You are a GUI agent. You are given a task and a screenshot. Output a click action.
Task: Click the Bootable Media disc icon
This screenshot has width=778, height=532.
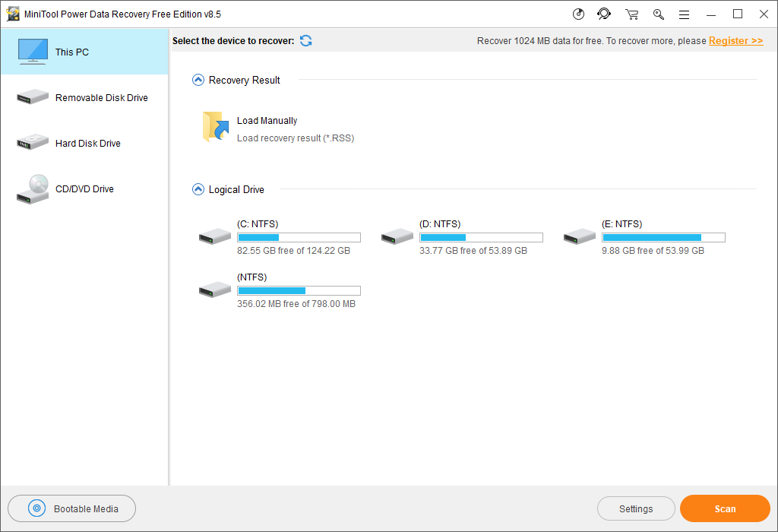point(36,508)
